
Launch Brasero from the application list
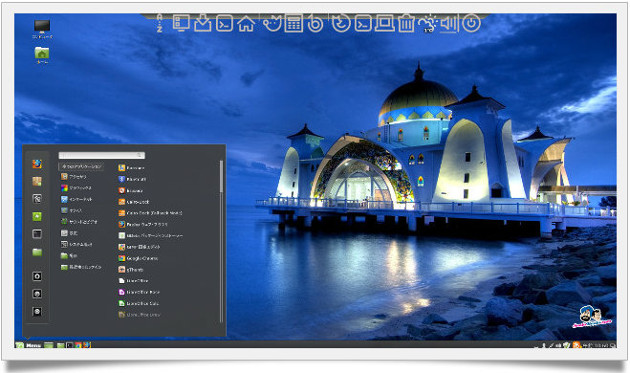tap(131, 190)
